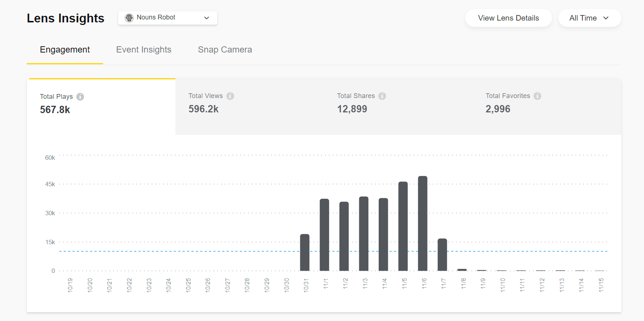The image size is (644, 321).
Task: Open the Nouns Robot lens dropdown
Action: 167,18
